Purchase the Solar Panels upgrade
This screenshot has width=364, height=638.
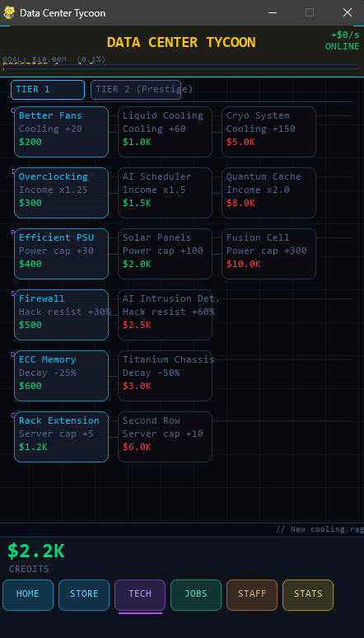coord(166,254)
